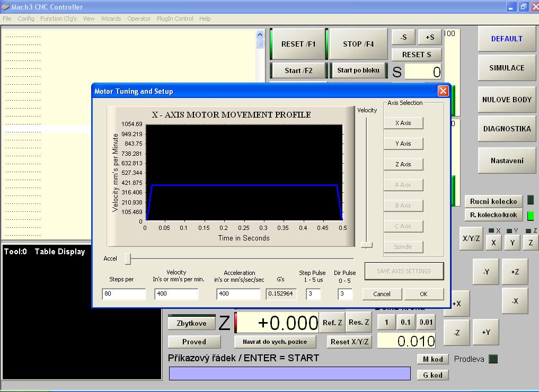The height and width of the screenshot is (392, 539).
Task: Toggle Rucni kolecko mode
Action: pyautogui.click(x=493, y=201)
